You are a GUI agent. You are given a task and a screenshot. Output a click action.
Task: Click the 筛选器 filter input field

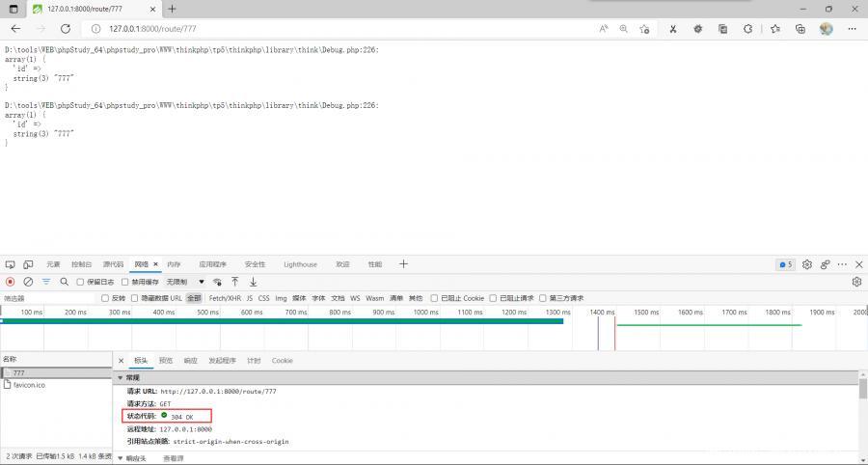(x=48, y=298)
